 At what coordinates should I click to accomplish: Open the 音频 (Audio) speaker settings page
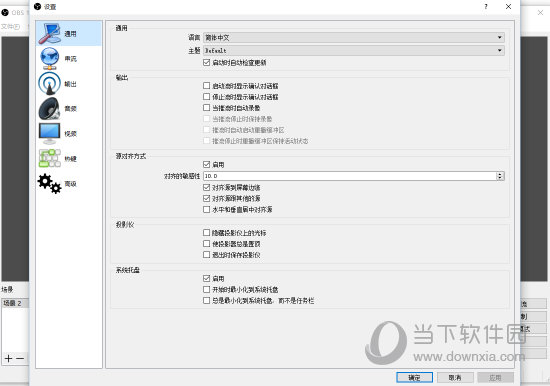[x=69, y=109]
